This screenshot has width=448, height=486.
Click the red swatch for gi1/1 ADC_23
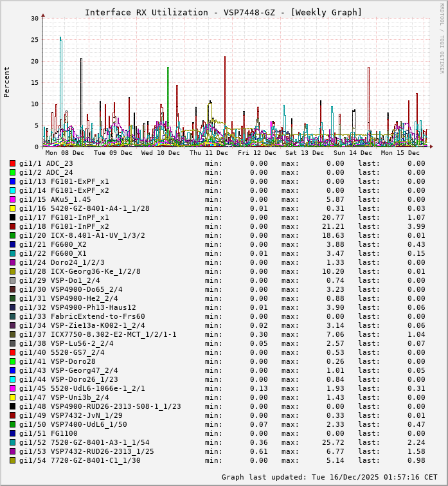(x=12, y=163)
